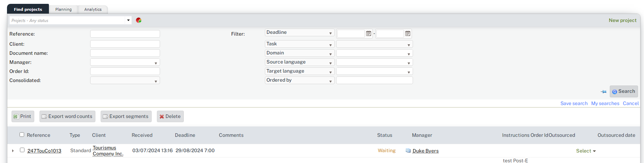Expand the 247TouCo1013 project row
Viewport: 644px width, 163px height.
(13, 151)
